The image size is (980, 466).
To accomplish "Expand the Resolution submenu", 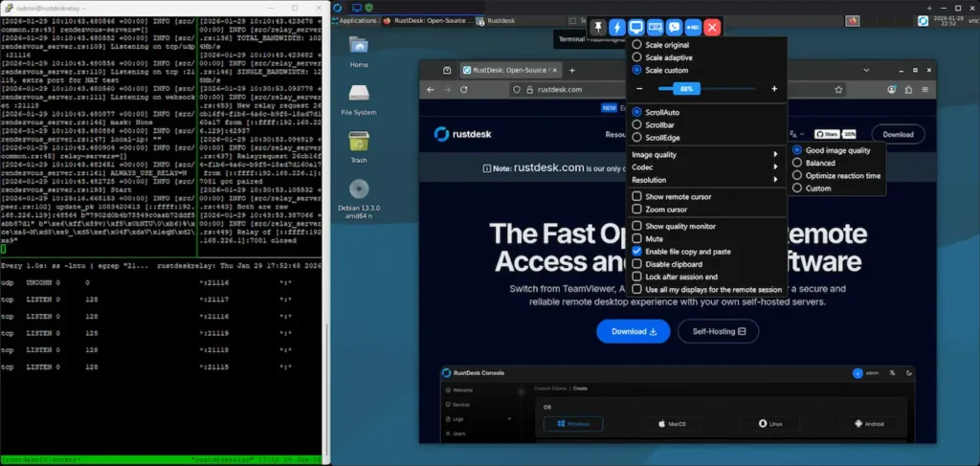I will tap(706, 179).
